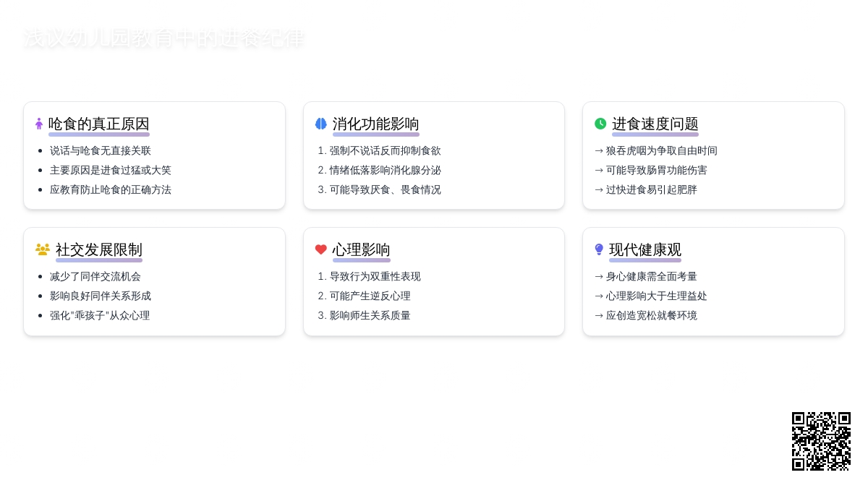Click the purple child icon beside 呛食的真正原因
Image resolution: width=868 pixels, height=488 pixels.
pyautogui.click(x=39, y=124)
